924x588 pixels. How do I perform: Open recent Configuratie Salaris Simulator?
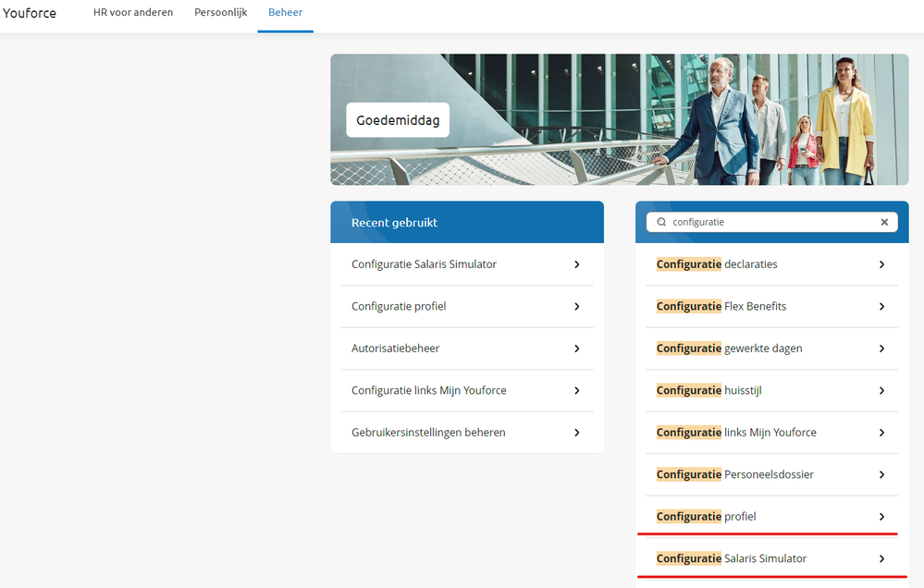coord(467,264)
